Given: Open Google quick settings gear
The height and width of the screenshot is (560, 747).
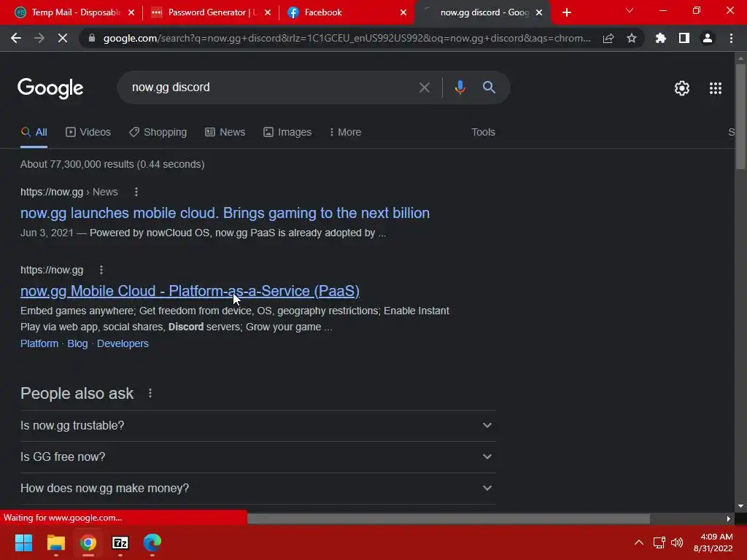Looking at the screenshot, I should [682, 88].
